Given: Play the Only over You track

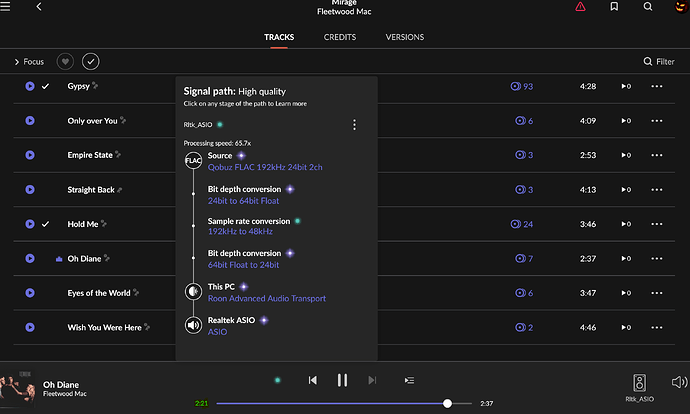Looking at the screenshot, I should (x=30, y=121).
